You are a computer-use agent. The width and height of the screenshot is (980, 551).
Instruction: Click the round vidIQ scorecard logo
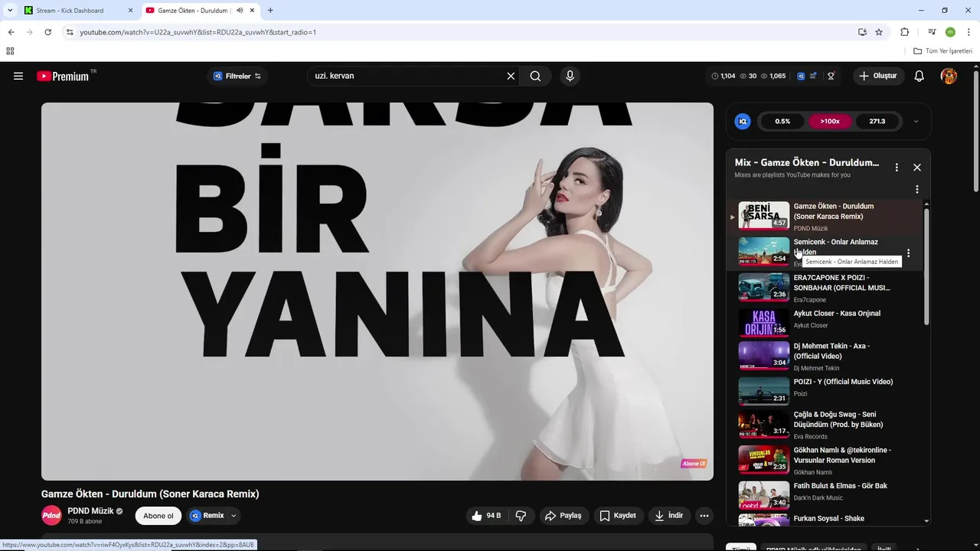[x=742, y=121]
